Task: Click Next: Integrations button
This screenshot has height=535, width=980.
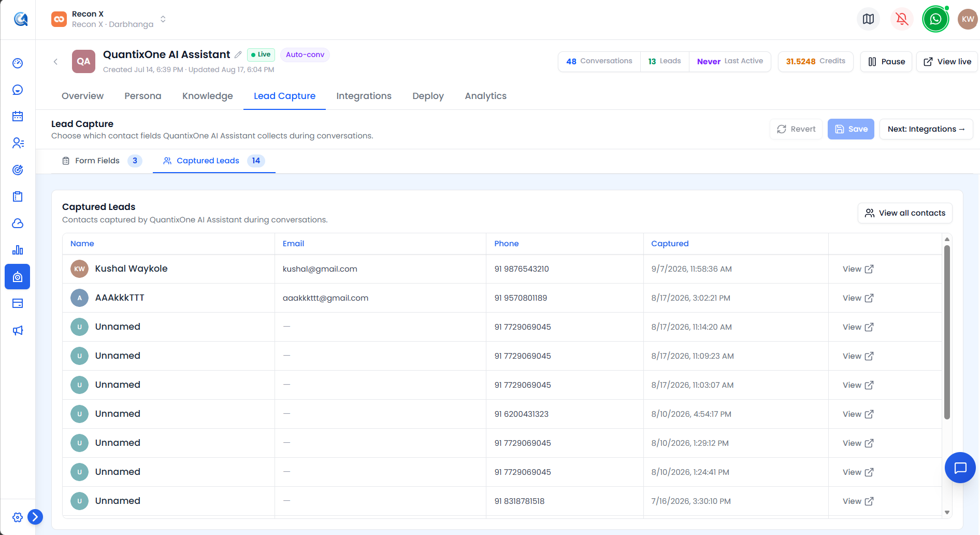Action: (x=926, y=129)
